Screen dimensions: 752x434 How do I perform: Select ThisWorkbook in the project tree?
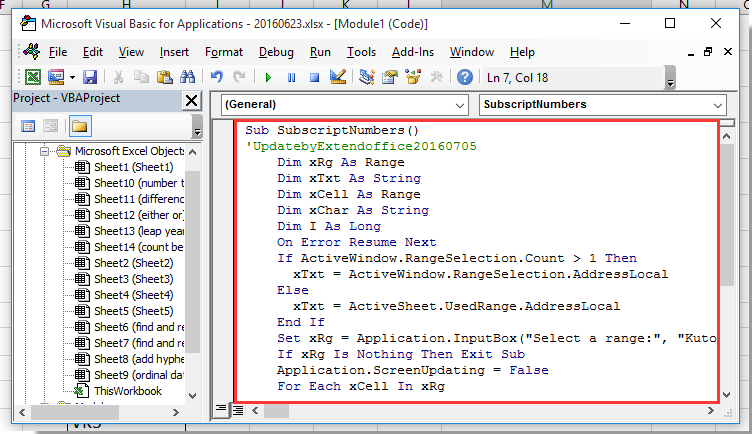127,391
